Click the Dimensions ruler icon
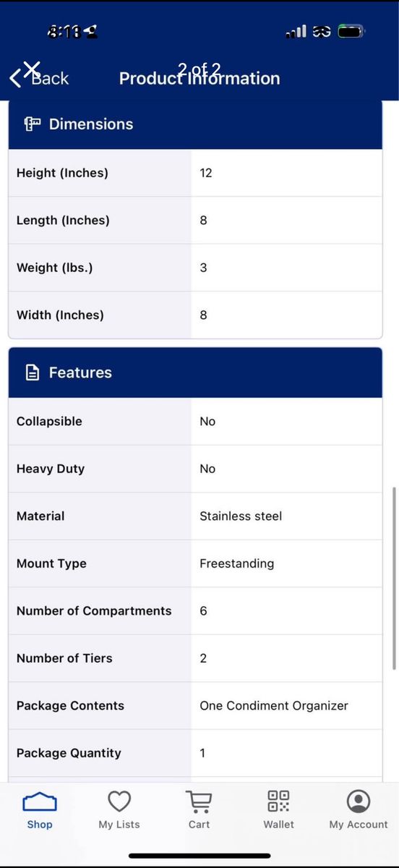Image resolution: width=399 pixels, height=868 pixels. pos(33,124)
